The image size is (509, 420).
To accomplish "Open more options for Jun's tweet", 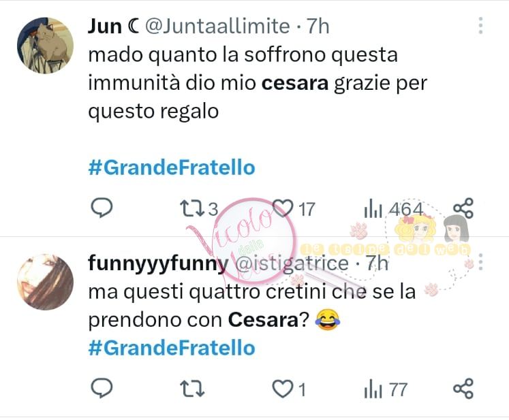I will tap(481, 26).
